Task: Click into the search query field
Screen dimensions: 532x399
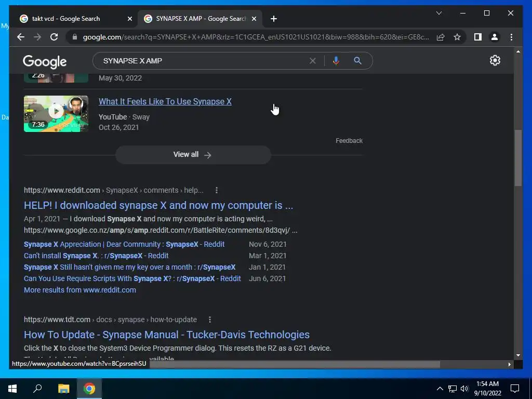Action: [x=204, y=61]
